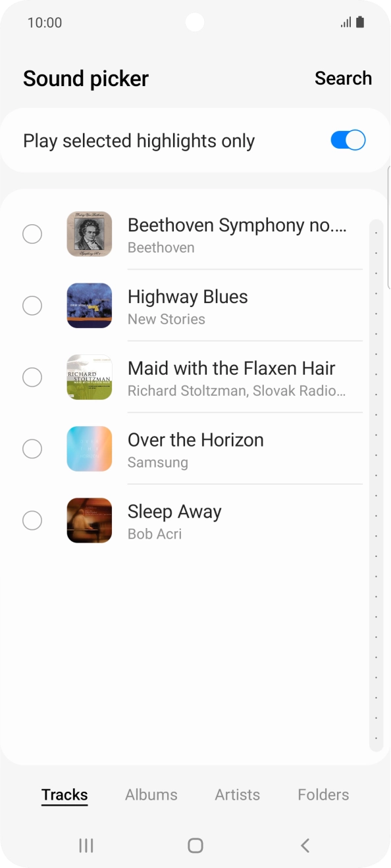Tap the Sleep Away album artwork
The height and width of the screenshot is (868, 391).
[x=89, y=520]
